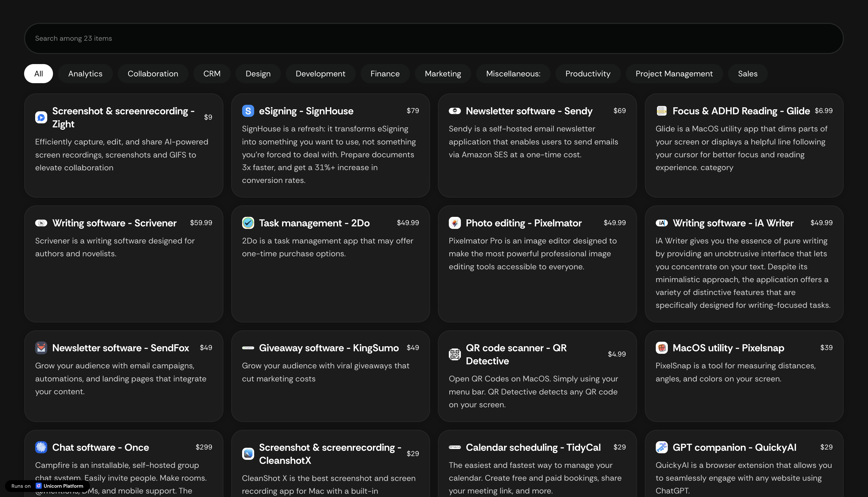
Task: Open Giveaway software - KingSumo title
Action: (329, 348)
